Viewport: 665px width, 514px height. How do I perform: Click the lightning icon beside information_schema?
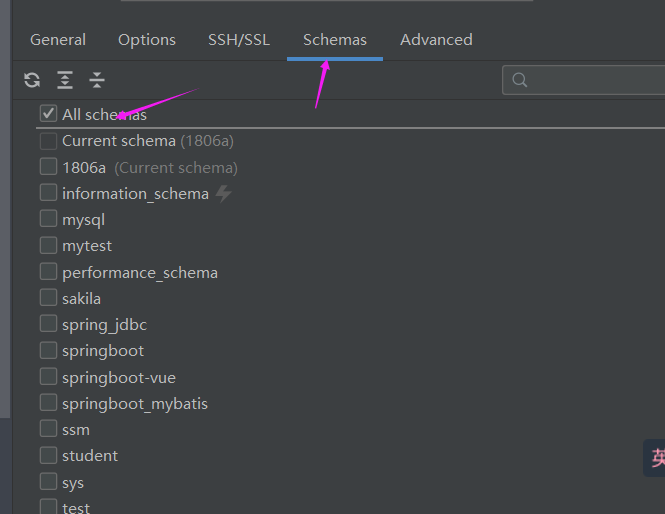[224, 194]
